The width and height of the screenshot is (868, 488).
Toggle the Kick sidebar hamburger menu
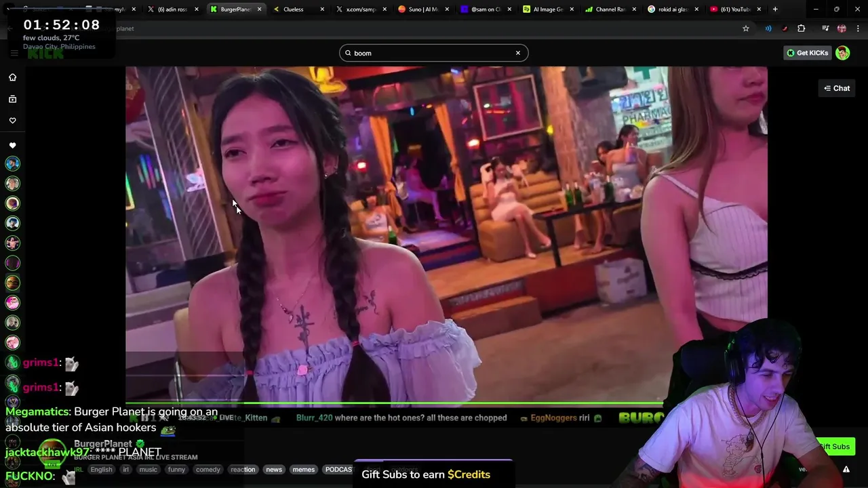coord(14,53)
